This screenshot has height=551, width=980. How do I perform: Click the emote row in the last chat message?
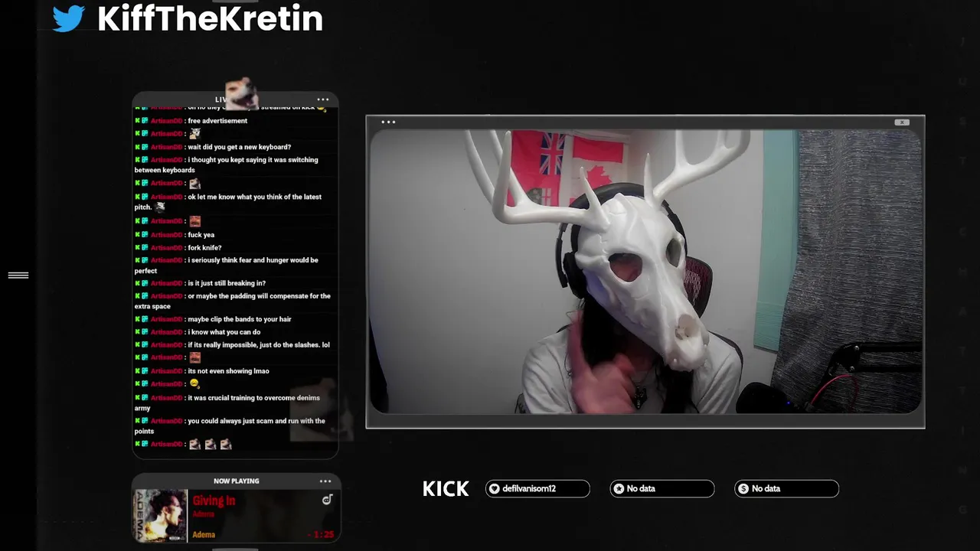click(x=210, y=444)
